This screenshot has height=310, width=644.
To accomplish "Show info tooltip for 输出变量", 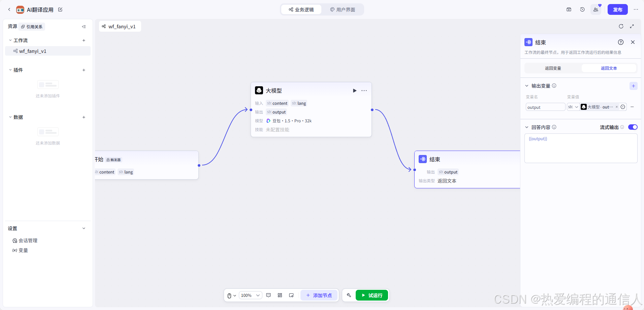I will pyautogui.click(x=554, y=86).
